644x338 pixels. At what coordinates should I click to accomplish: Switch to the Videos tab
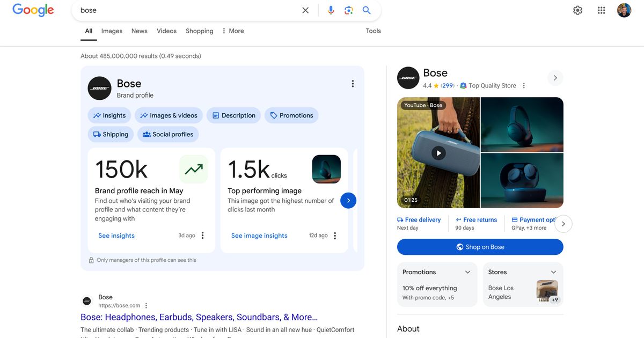[166, 31]
